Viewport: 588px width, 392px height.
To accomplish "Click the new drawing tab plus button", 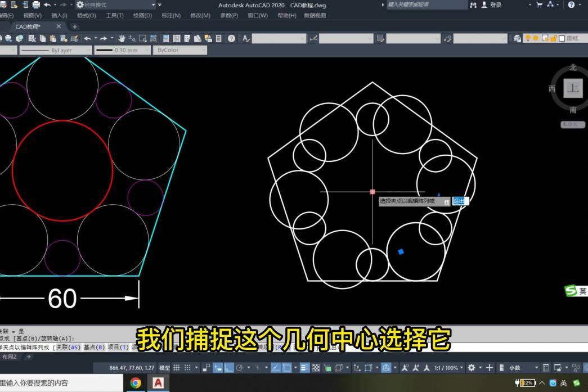I will point(74,26).
